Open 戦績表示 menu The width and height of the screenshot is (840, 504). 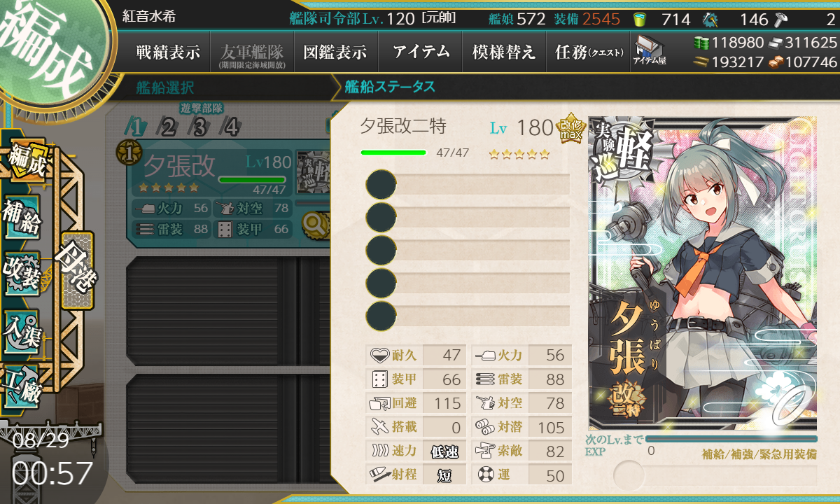pos(168,52)
